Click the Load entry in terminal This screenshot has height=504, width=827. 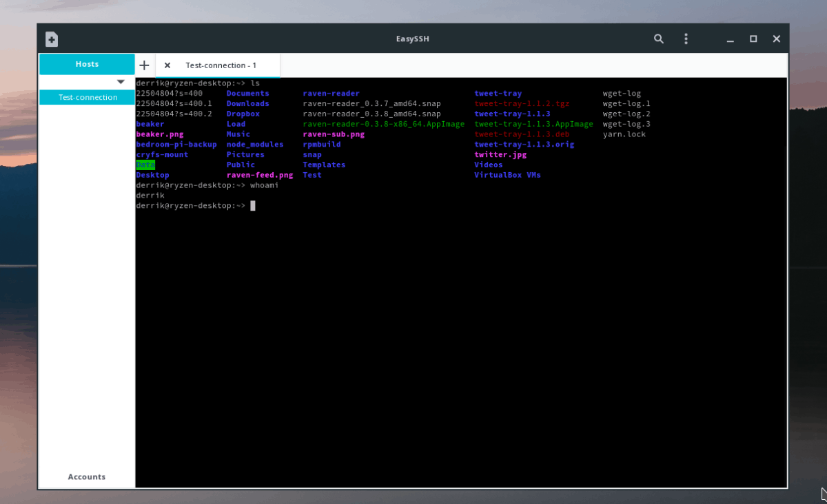(x=236, y=125)
